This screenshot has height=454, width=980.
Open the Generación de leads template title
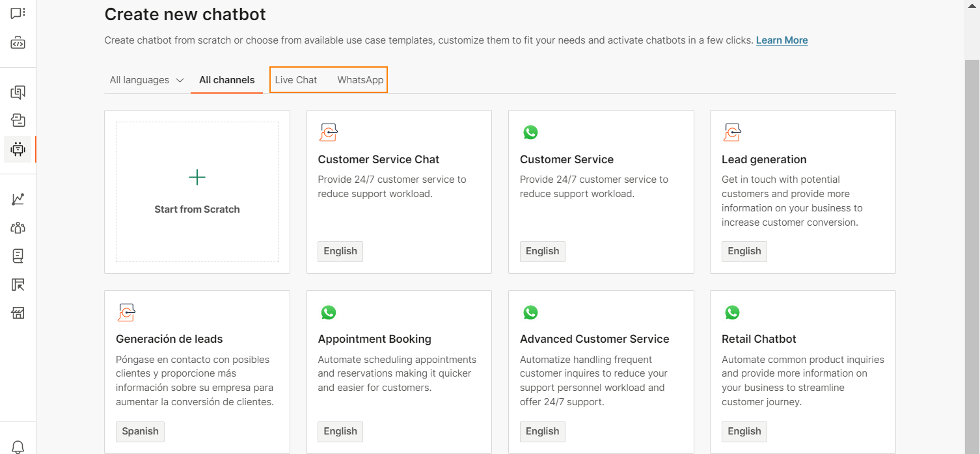169,339
